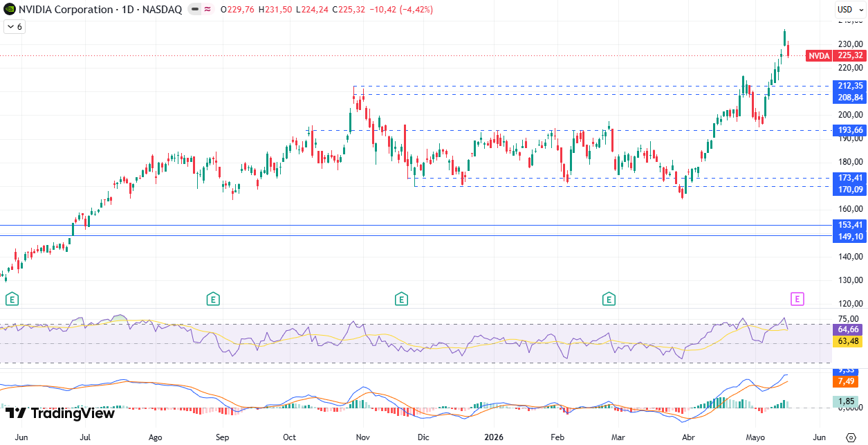This screenshot has height=445, width=868.
Task: Click the 153,41 horizontal line label
Action: tap(850, 225)
